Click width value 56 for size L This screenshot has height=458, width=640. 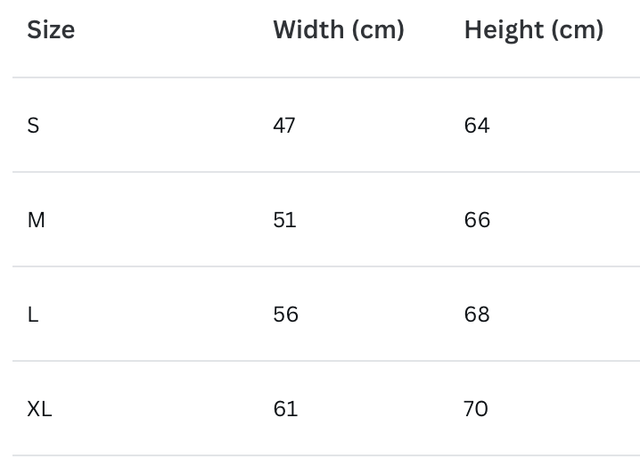coord(285,315)
